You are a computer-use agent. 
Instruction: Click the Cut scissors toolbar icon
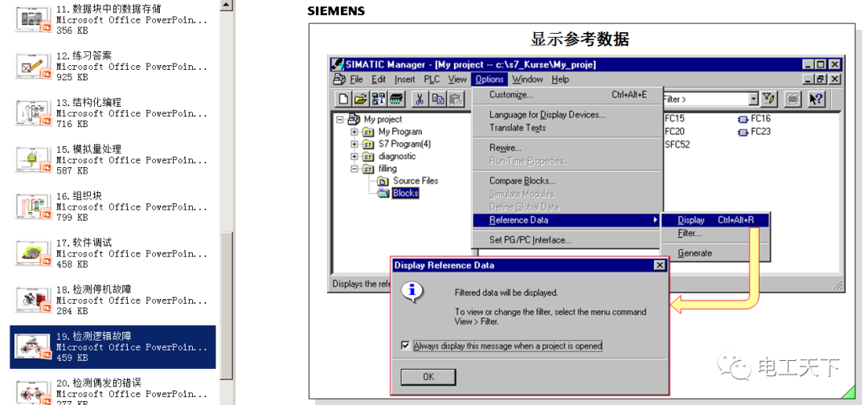(x=420, y=100)
